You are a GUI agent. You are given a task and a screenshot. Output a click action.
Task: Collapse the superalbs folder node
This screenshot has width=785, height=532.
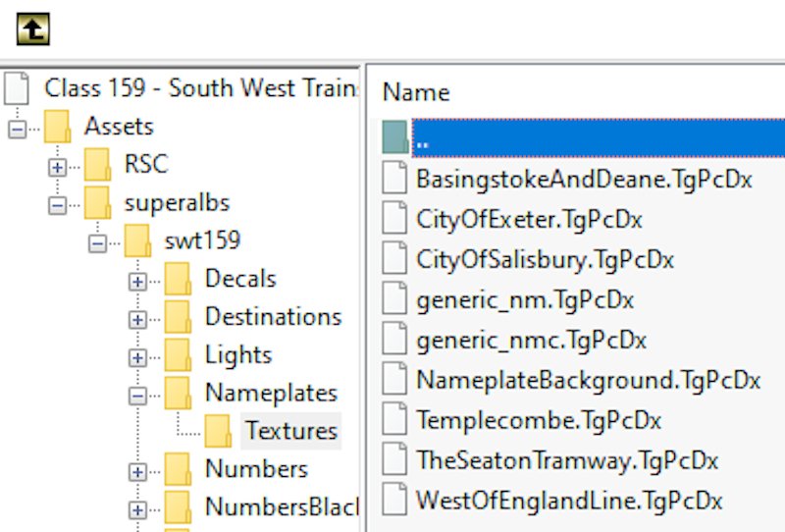pos(58,205)
